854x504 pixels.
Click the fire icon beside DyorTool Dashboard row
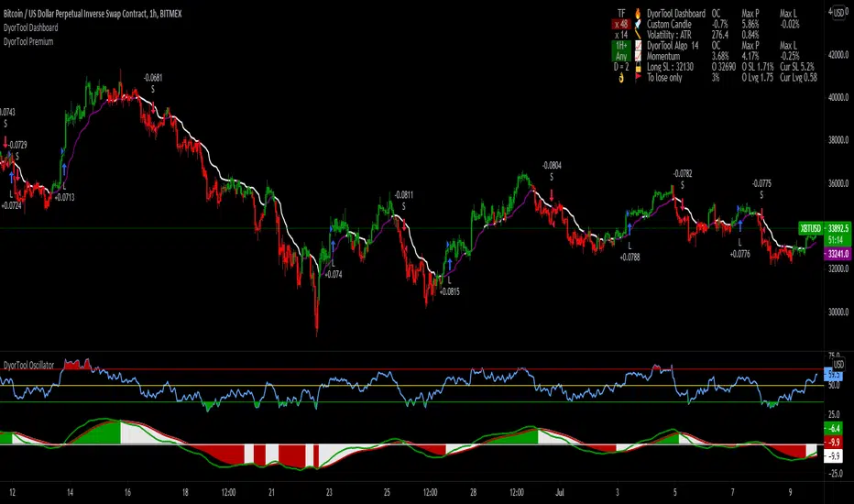pyautogui.click(x=638, y=13)
